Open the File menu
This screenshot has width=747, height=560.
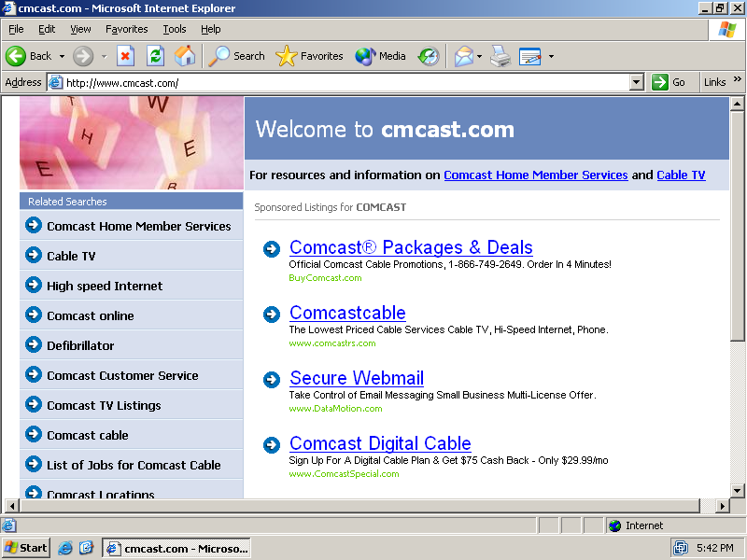tap(16, 29)
